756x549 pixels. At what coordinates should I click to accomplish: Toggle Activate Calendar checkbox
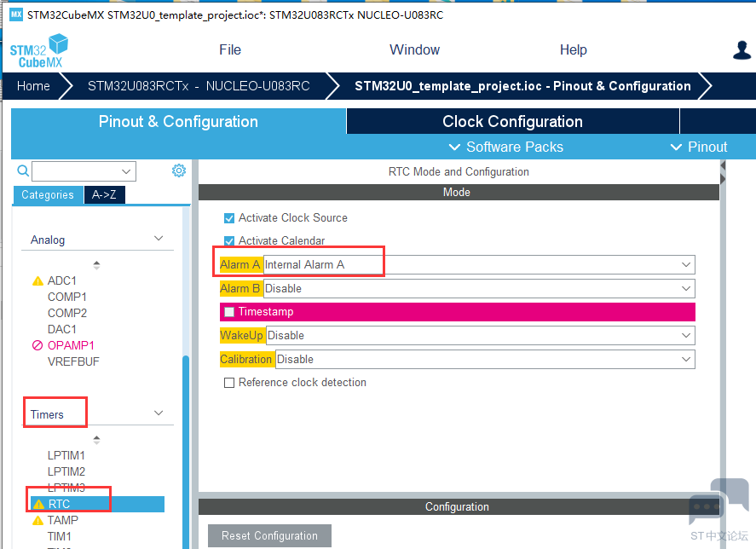pos(229,240)
